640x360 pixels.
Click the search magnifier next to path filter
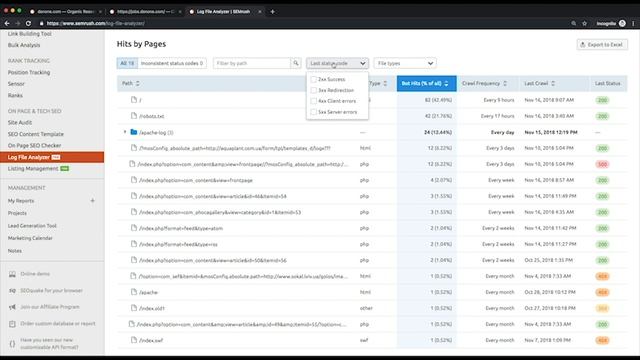296,63
